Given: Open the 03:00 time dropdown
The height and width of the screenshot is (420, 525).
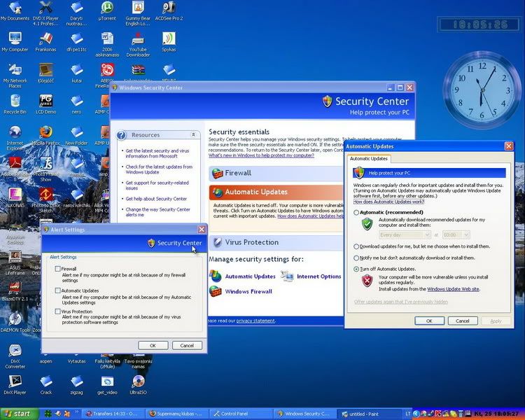Looking at the screenshot, I should (x=456, y=234).
